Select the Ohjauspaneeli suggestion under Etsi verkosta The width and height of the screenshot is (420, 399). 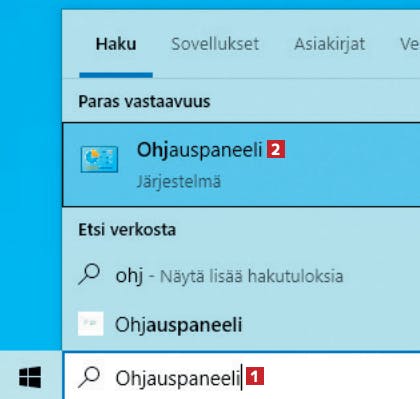[x=241, y=324]
